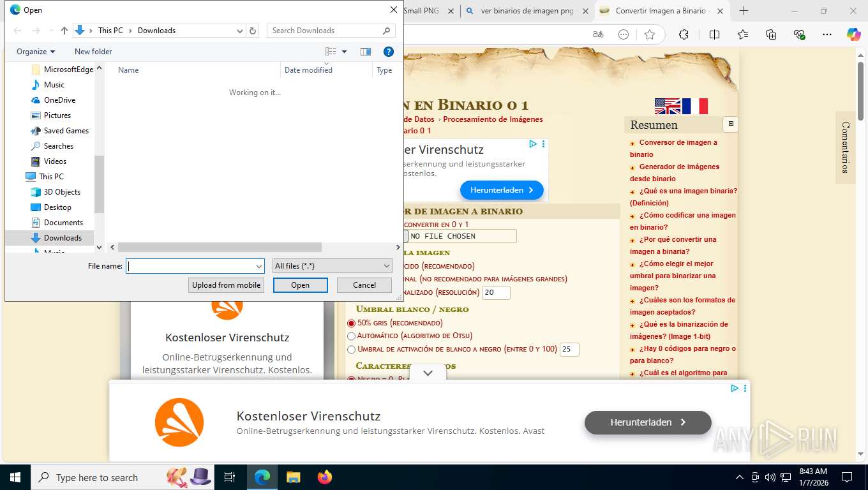Expand the File name dropdown arrow
This screenshot has width=868, height=490.
point(258,266)
